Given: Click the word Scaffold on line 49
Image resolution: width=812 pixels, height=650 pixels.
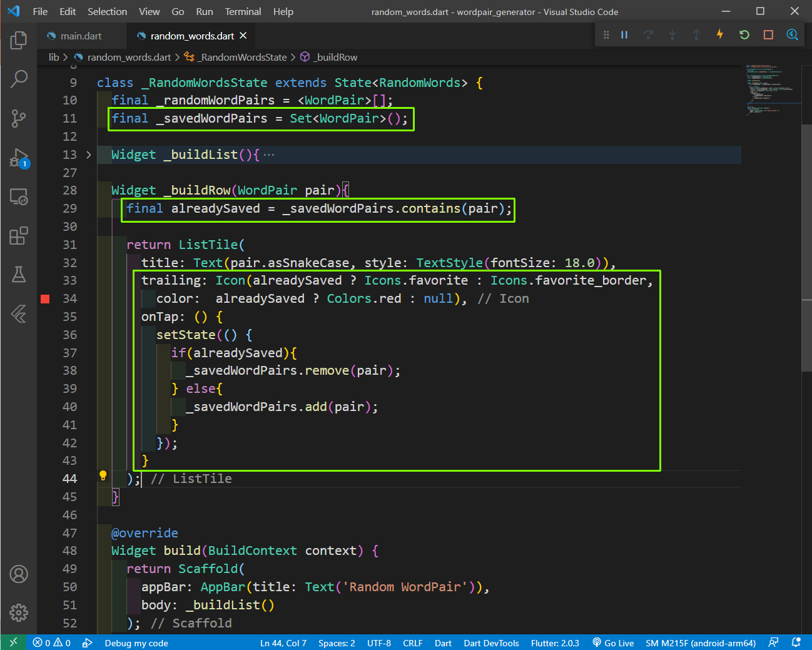Looking at the screenshot, I should 208,569.
